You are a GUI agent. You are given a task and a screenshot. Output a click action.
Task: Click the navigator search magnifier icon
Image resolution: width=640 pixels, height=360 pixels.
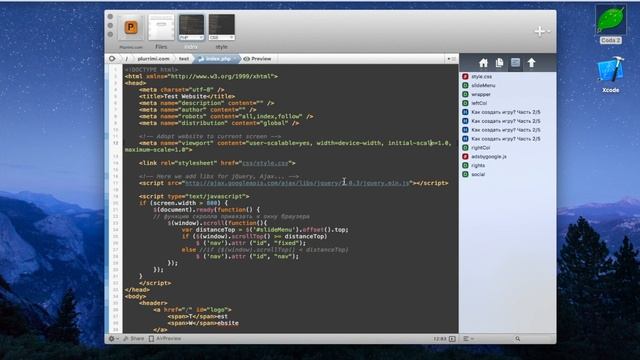(x=518, y=338)
